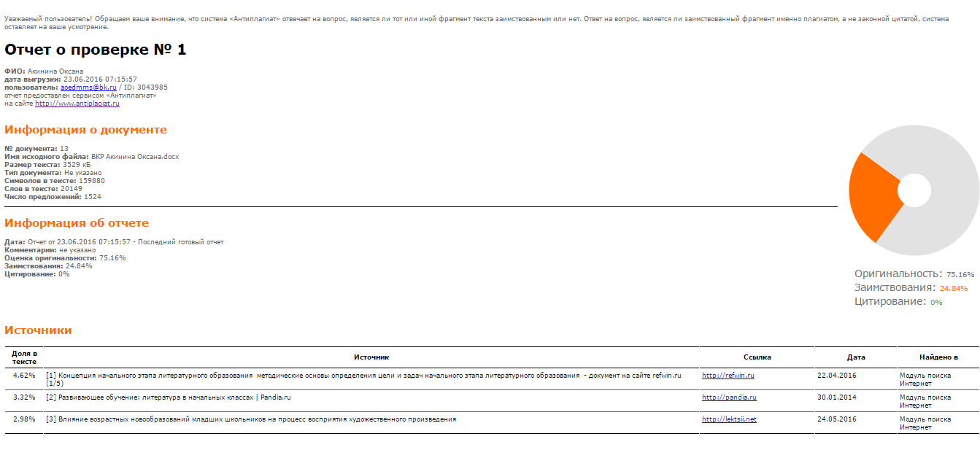The image size is (980, 458).
Task: Click the 'Цитирование: 0%' chart legend entry
Action: 898,301
